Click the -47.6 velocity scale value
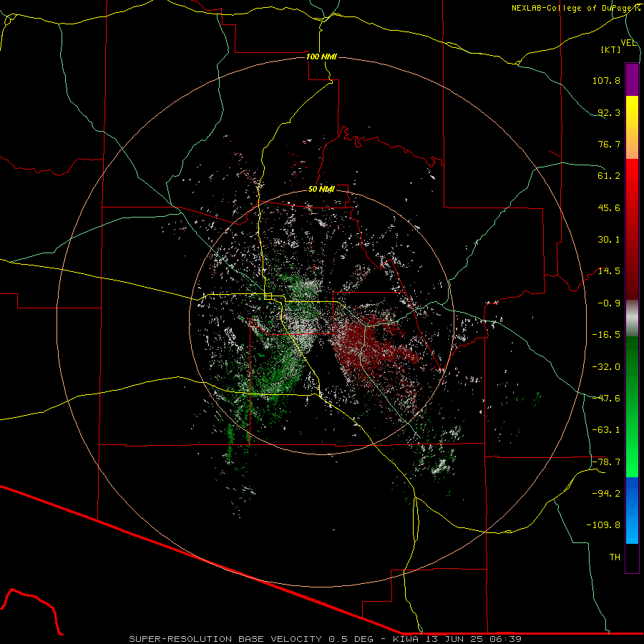This screenshot has width=644, height=644. (x=606, y=399)
